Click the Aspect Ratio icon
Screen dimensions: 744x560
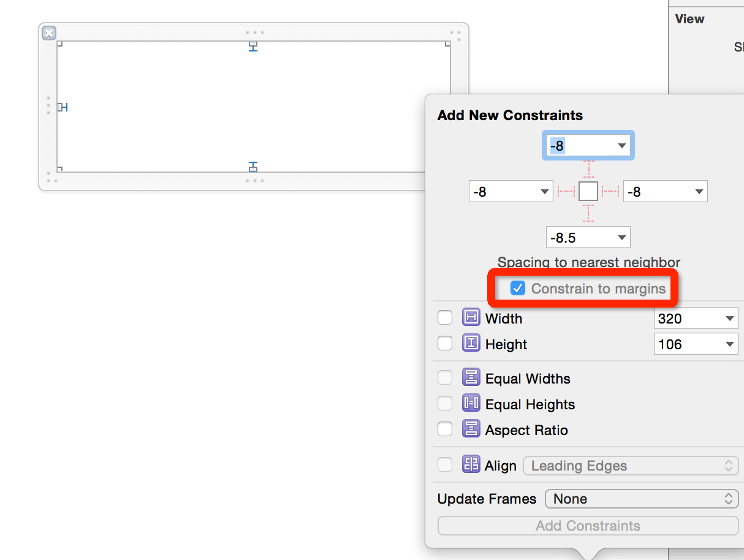(471, 429)
